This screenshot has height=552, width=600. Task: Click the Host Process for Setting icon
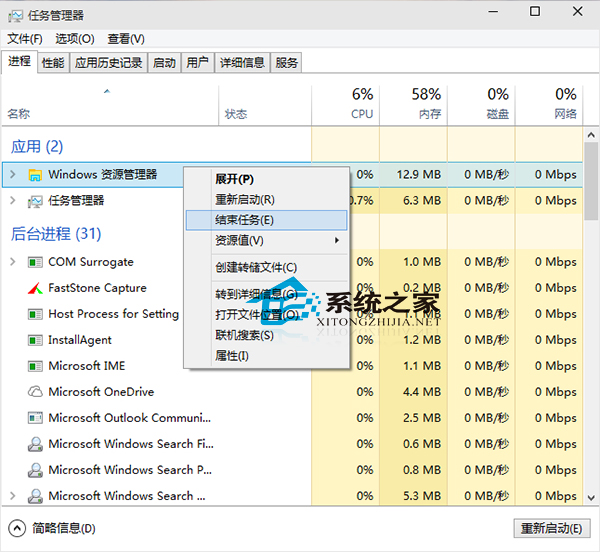35,314
